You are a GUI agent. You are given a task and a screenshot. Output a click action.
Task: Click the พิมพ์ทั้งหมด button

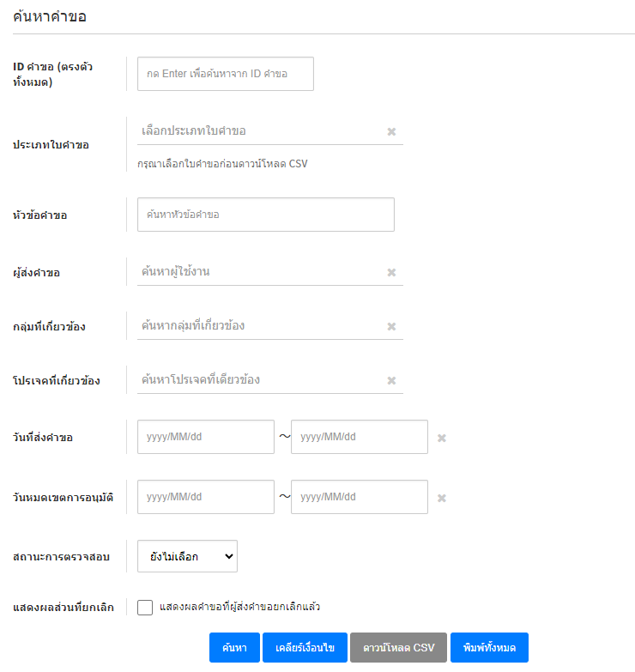(489, 648)
